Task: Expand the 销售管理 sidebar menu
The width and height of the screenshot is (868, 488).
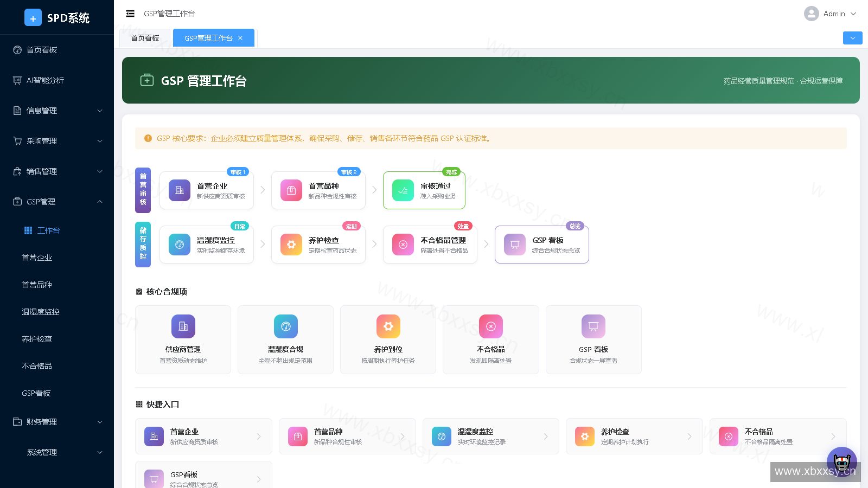Action: point(57,171)
